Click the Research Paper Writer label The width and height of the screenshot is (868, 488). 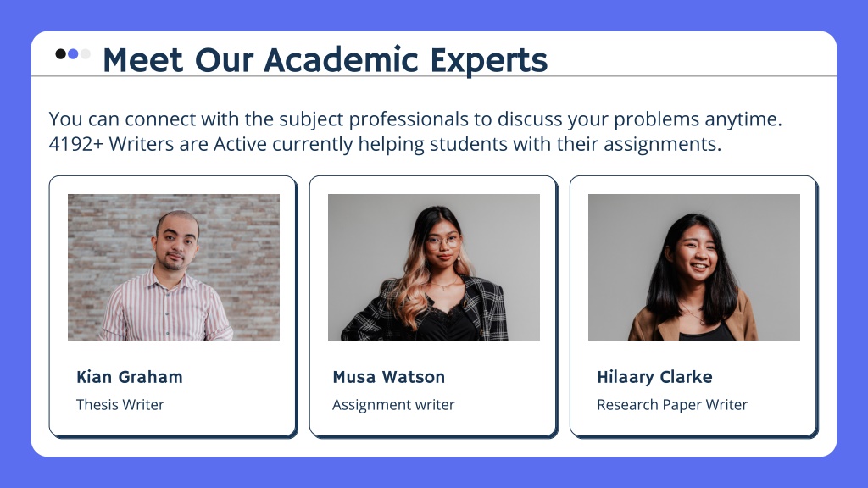[672, 405]
